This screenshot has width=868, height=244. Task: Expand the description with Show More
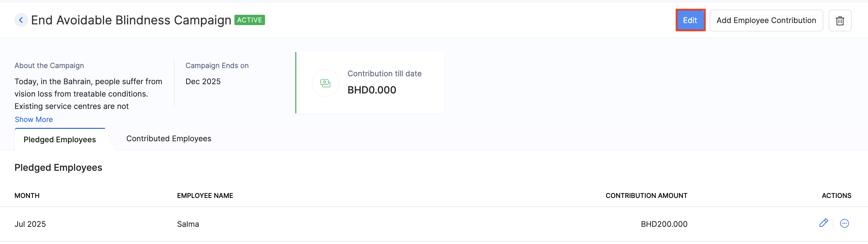point(34,120)
